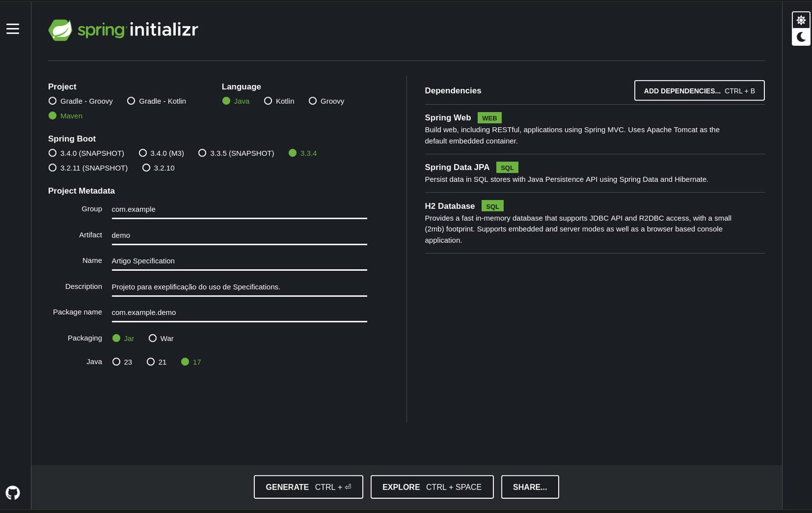Switch to light theme sun icon
The image size is (812, 513).
(801, 20)
